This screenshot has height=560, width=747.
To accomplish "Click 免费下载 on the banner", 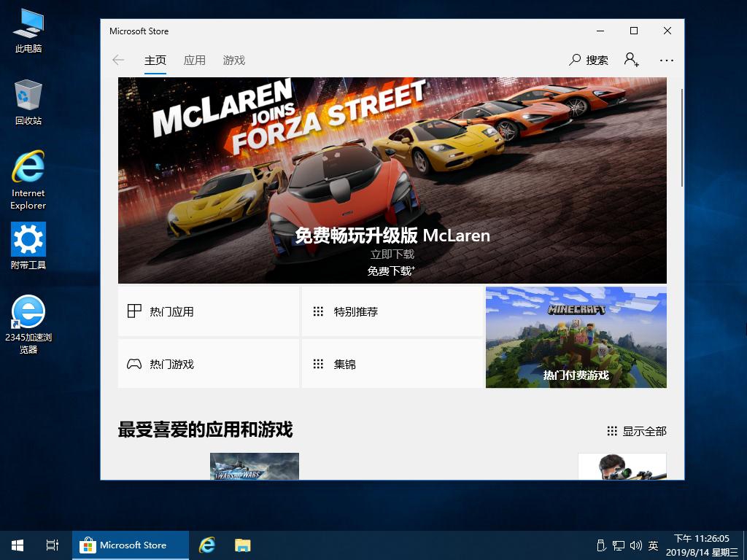I will [391, 271].
